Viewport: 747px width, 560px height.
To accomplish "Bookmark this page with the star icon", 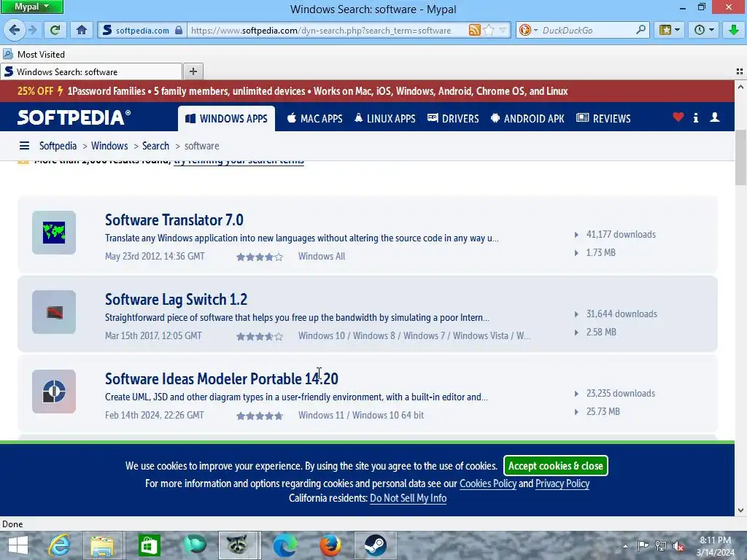I will coord(488,30).
